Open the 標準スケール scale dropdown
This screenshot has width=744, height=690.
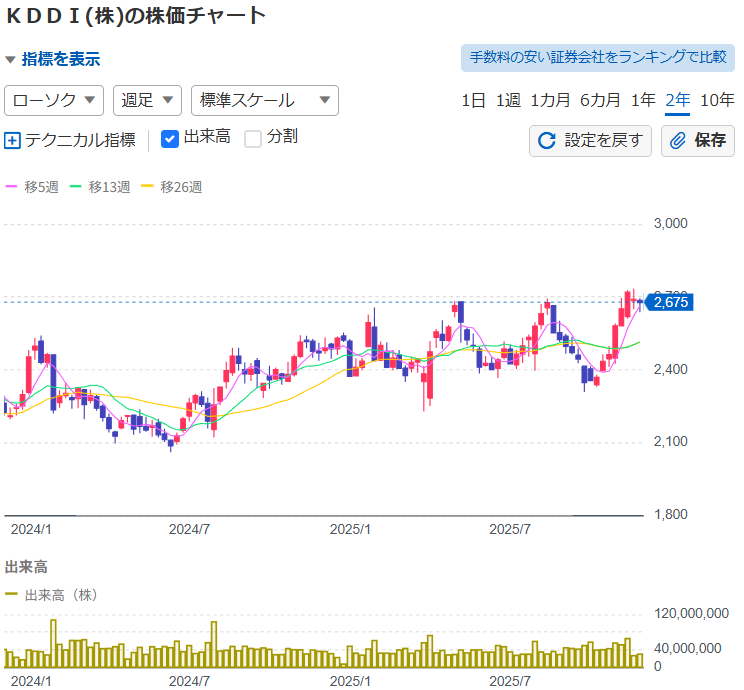coord(264,100)
